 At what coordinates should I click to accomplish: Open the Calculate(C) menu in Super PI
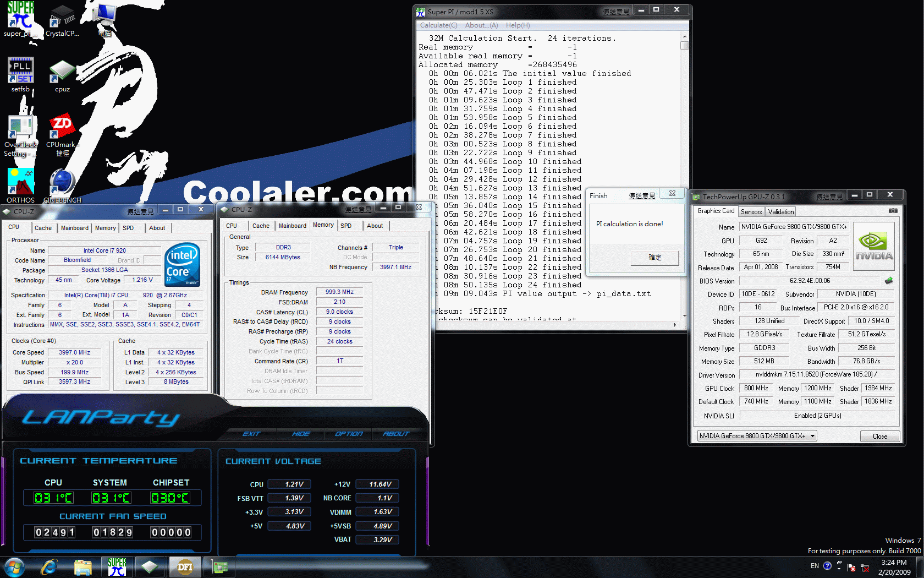pyautogui.click(x=438, y=25)
